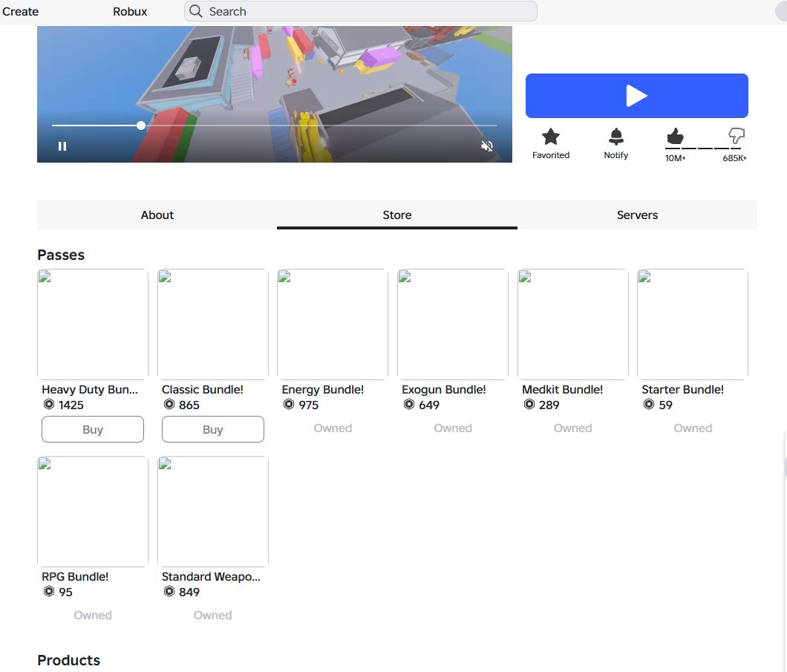The width and height of the screenshot is (787, 672).
Task: Click the Passes section heading
Action: click(61, 255)
